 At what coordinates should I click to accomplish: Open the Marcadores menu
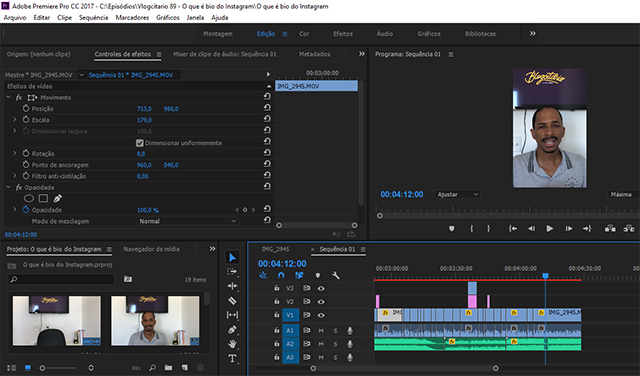132,18
